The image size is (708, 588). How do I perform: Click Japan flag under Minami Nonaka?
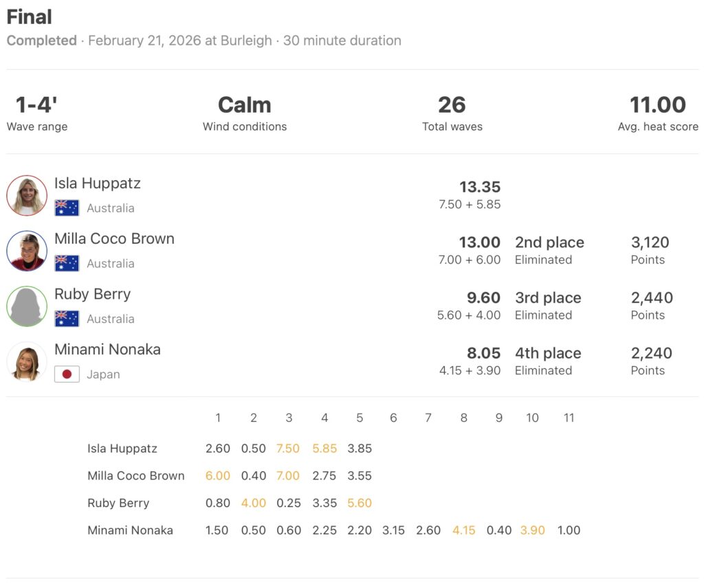click(x=67, y=374)
